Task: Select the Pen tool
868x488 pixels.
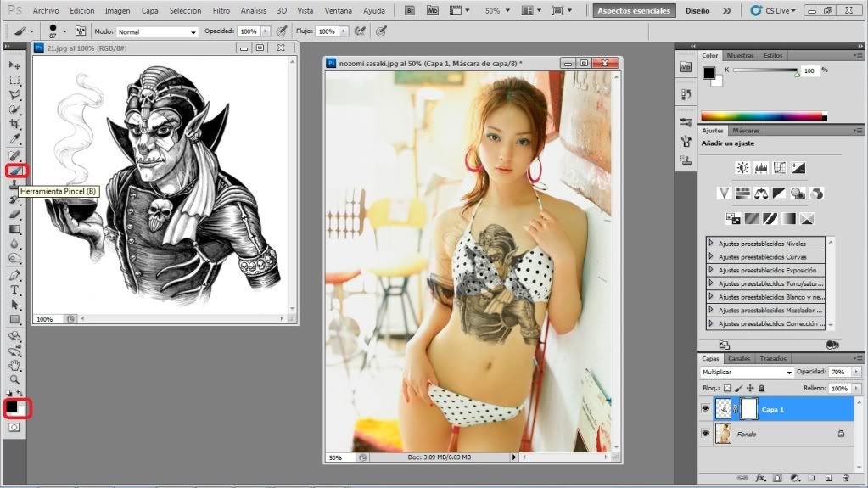Action: pos(14,275)
